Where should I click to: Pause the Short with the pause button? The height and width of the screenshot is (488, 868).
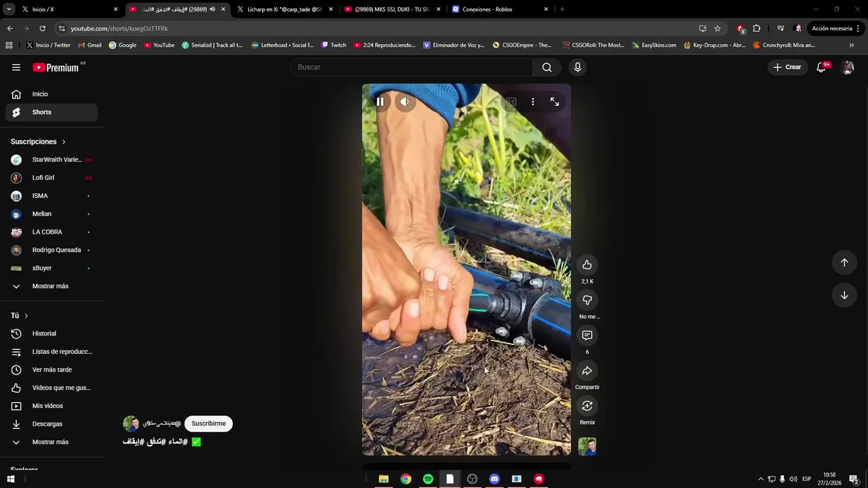click(x=380, y=102)
